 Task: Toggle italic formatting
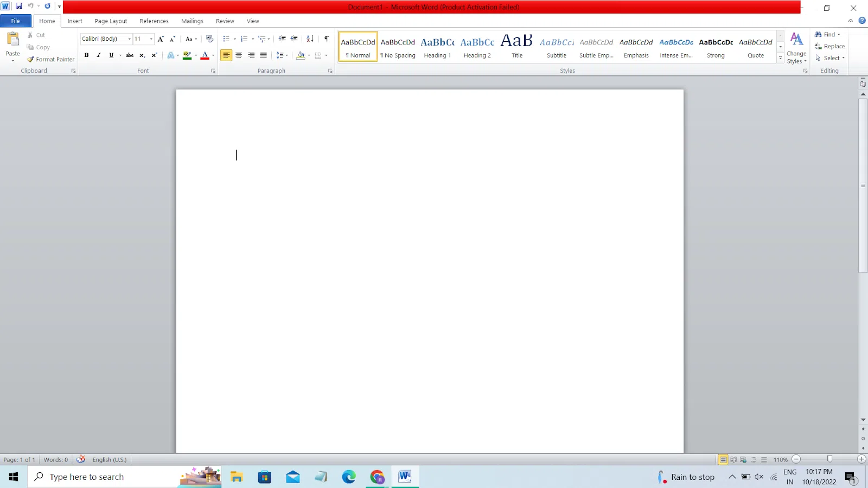point(99,55)
